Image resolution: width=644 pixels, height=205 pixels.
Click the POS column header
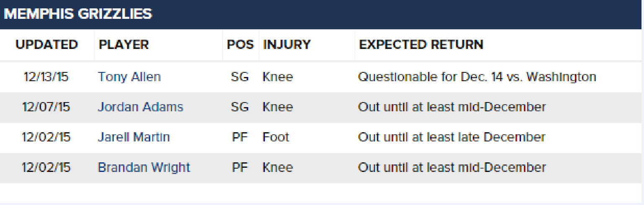tap(240, 45)
